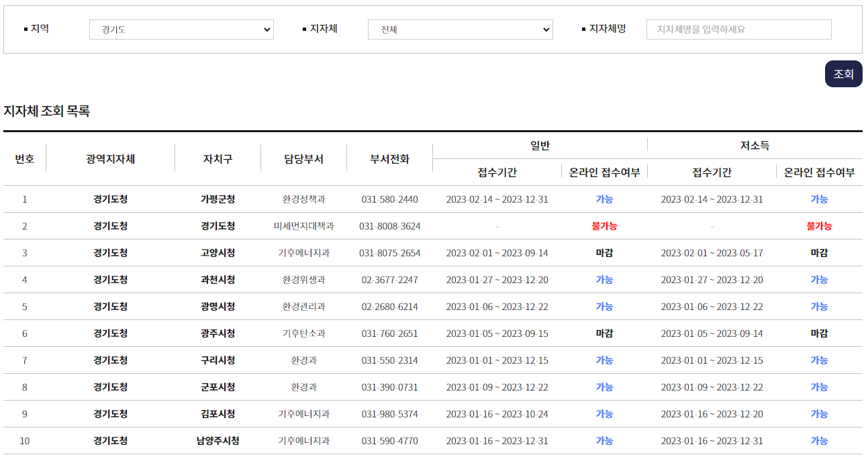
Task: Click 가평군청 row's 일반 가능 link
Action: (x=604, y=199)
